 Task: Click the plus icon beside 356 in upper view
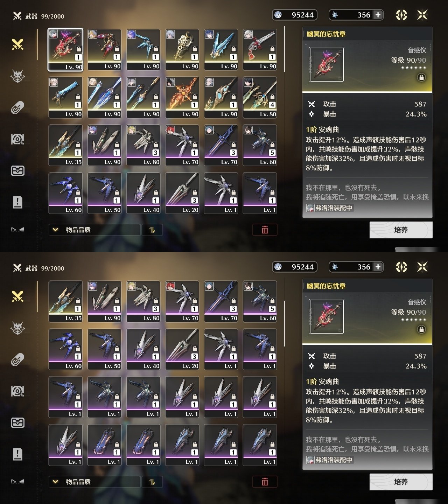pos(378,15)
